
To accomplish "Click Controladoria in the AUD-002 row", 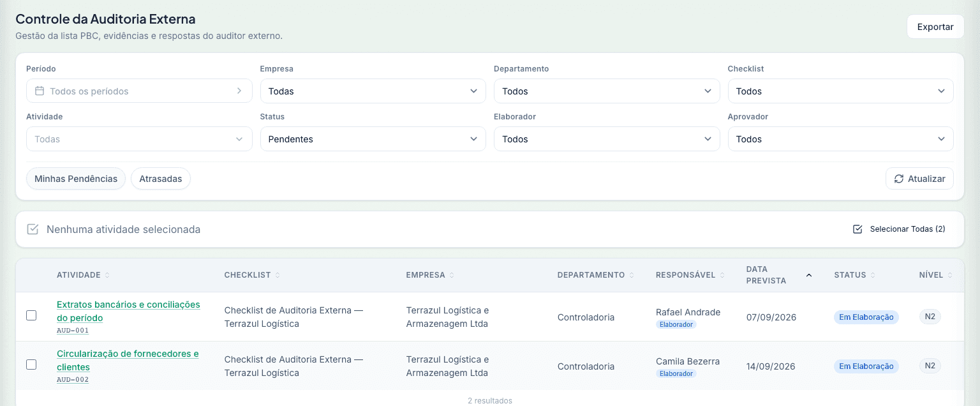I will coord(586,366).
